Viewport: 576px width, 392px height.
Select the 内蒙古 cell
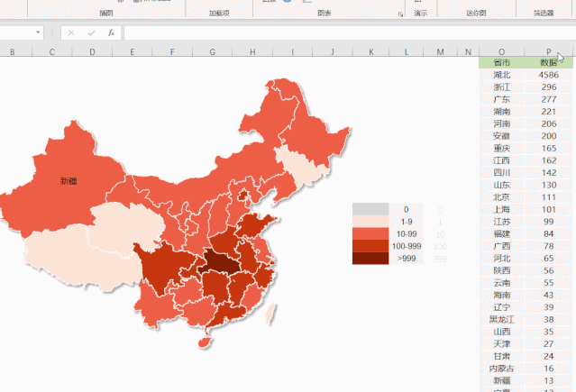(502, 369)
